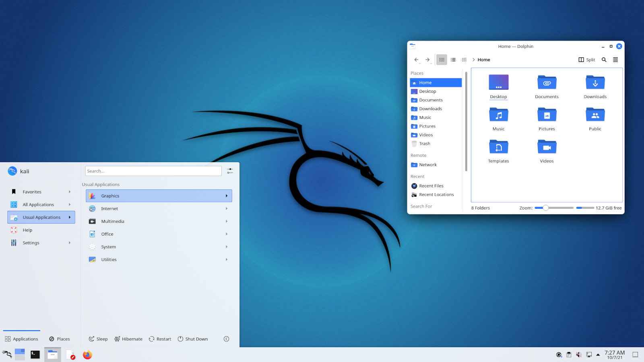Expand the Favorites category
644x362 pixels.
(41, 192)
